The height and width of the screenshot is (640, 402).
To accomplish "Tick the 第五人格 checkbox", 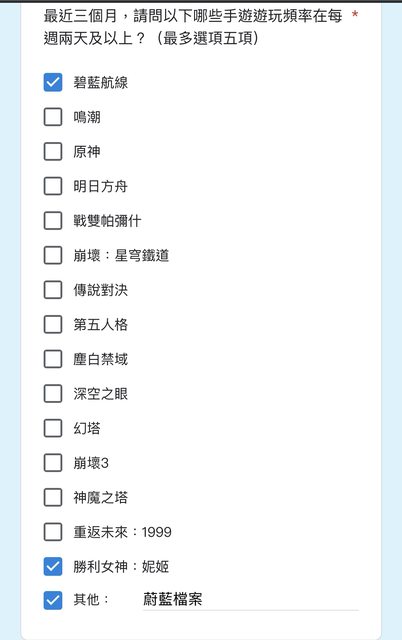I will tap(53, 324).
